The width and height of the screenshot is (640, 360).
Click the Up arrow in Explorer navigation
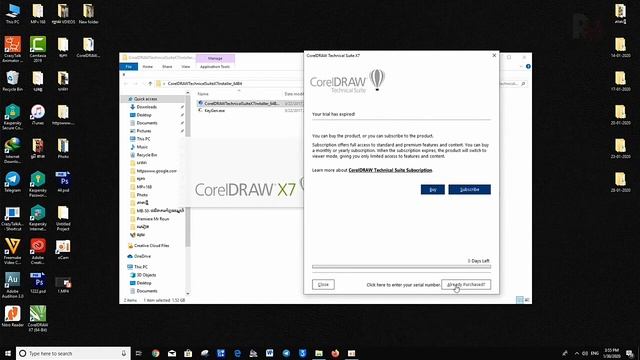click(x=150, y=84)
